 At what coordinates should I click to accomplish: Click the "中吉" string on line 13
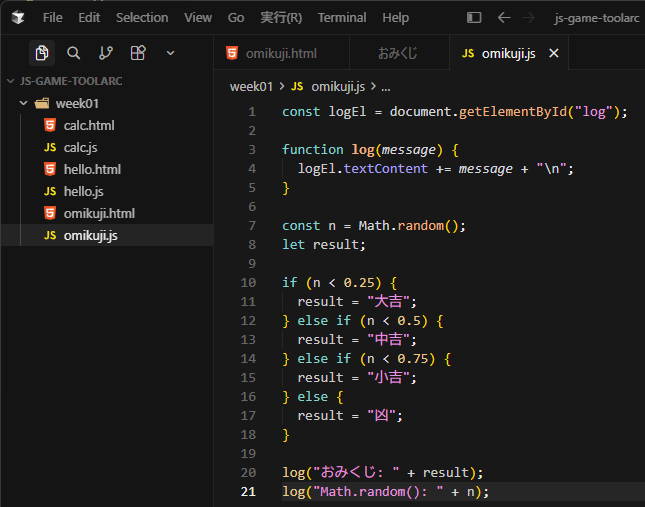point(388,340)
